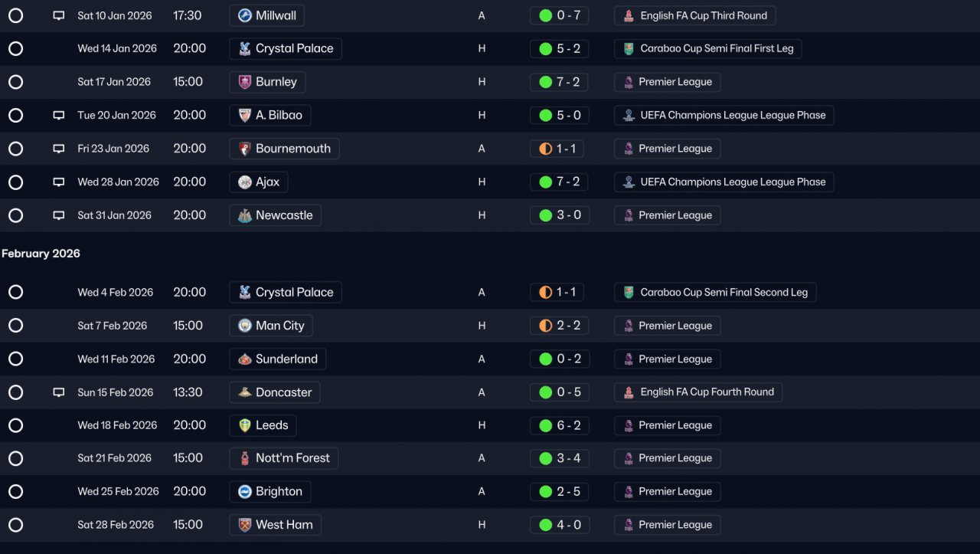Click the TV icon on the Doncaster fixture

(x=59, y=392)
